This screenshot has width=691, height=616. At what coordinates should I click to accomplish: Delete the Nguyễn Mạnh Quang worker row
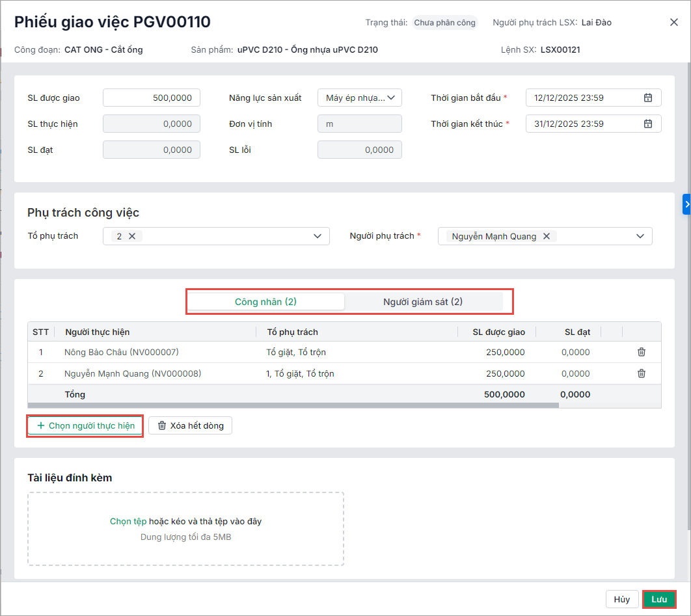642,373
